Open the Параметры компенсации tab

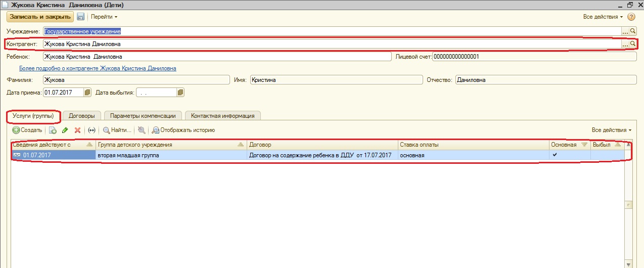point(143,116)
